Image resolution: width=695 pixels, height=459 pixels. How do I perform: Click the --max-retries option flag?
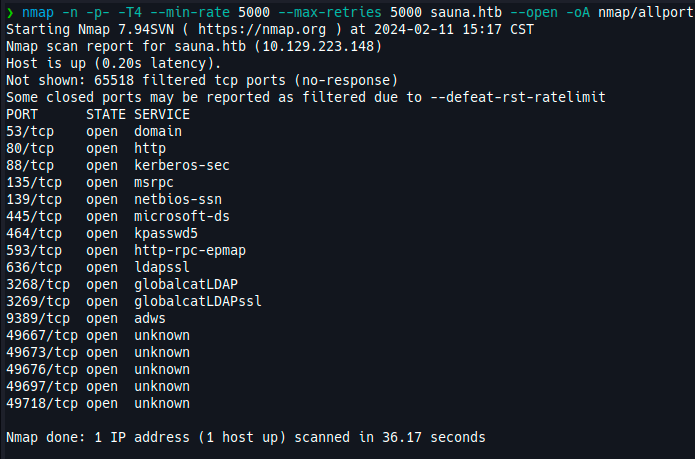(x=330, y=12)
